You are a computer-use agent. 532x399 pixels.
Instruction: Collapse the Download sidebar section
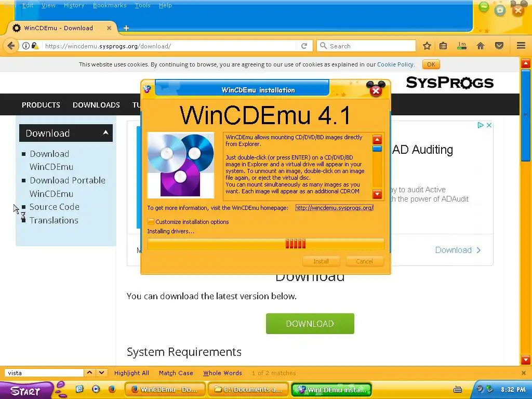coord(105,132)
